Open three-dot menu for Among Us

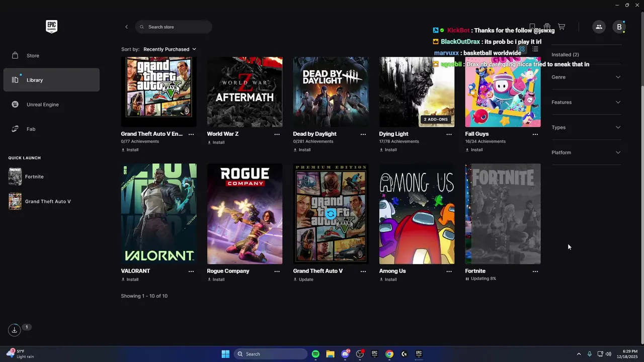coord(449,271)
